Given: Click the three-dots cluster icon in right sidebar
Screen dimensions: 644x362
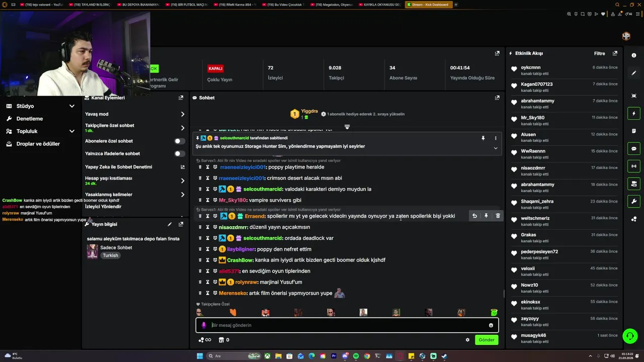Looking at the screenshot, I should click(x=634, y=219).
